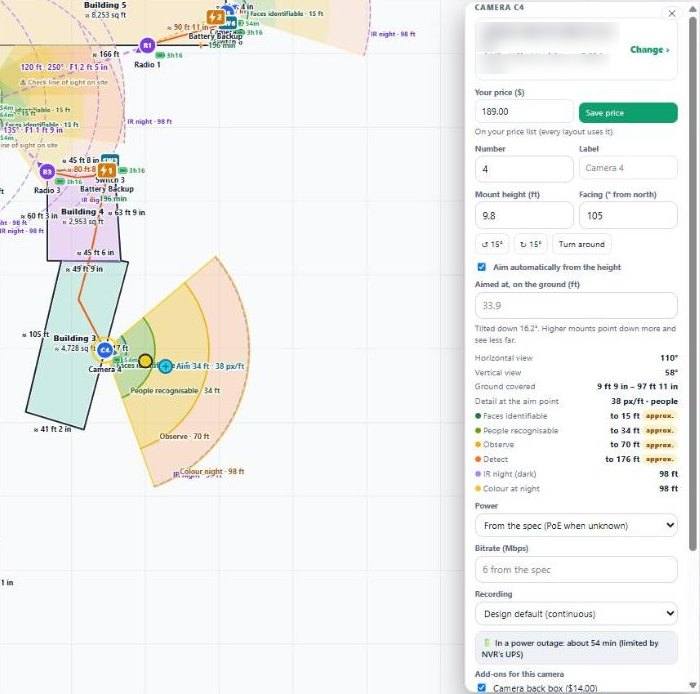Screen dimensions: 700x694
Task: Click the orange battery backup 2 icon
Action: 216,18
